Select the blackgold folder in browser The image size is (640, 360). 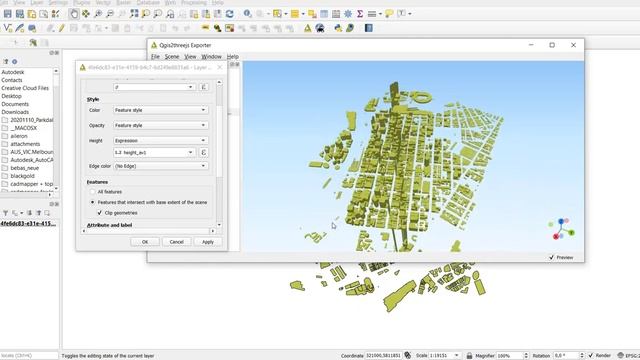tap(22, 176)
